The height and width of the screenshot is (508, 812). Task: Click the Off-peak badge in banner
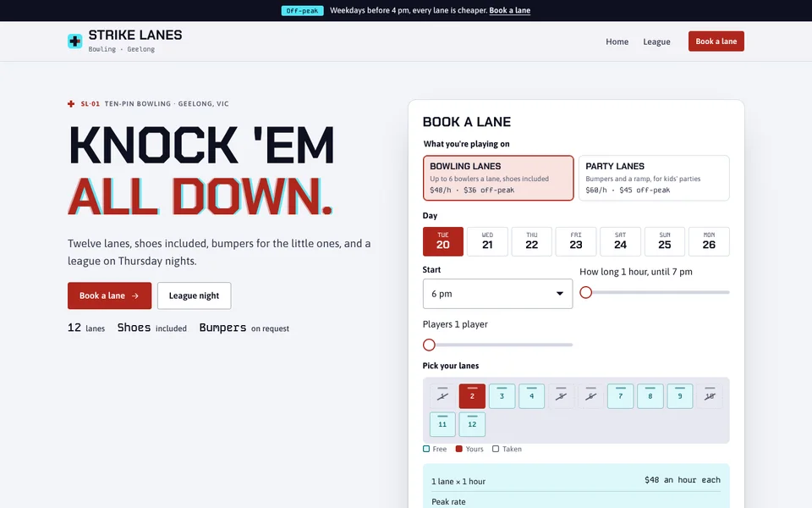coord(303,10)
